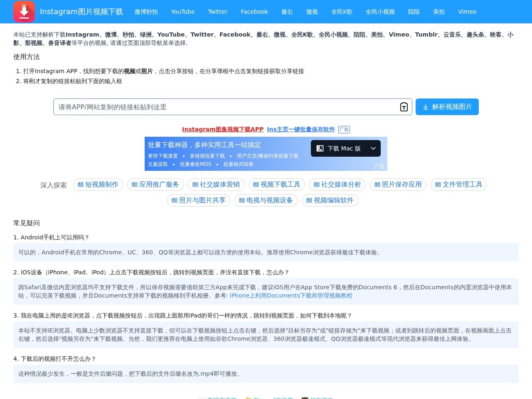This screenshot has width=532, height=399.
Task: Switch to Twitter downloader
Action: pyautogui.click(x=218, y=12)
